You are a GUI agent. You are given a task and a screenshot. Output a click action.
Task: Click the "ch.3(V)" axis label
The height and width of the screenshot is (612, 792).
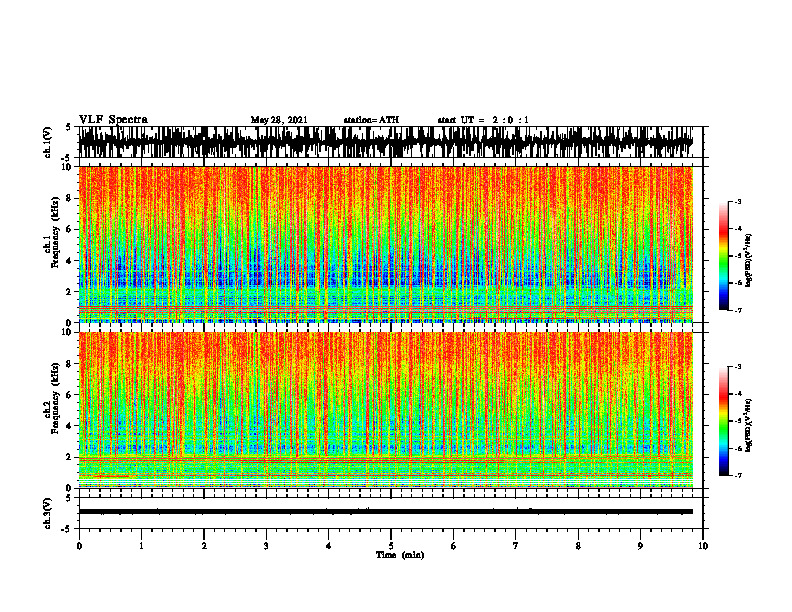(x=48, y=513)
